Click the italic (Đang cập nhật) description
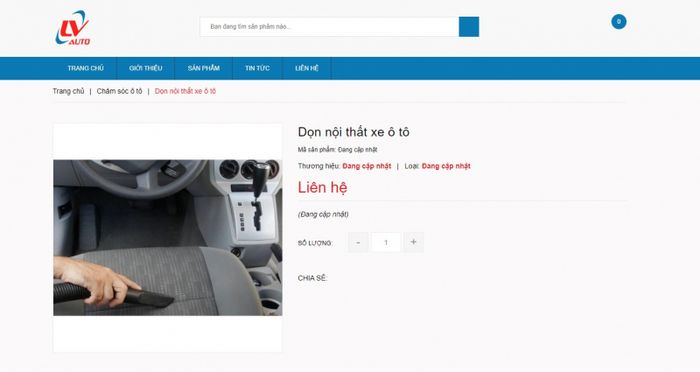700x372 pixels. (323, 214)
